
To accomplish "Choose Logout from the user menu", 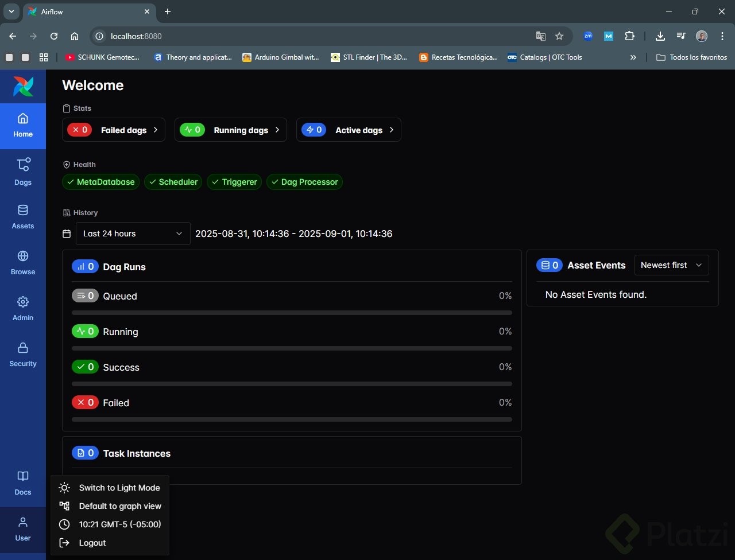I will tap(110, 543).
